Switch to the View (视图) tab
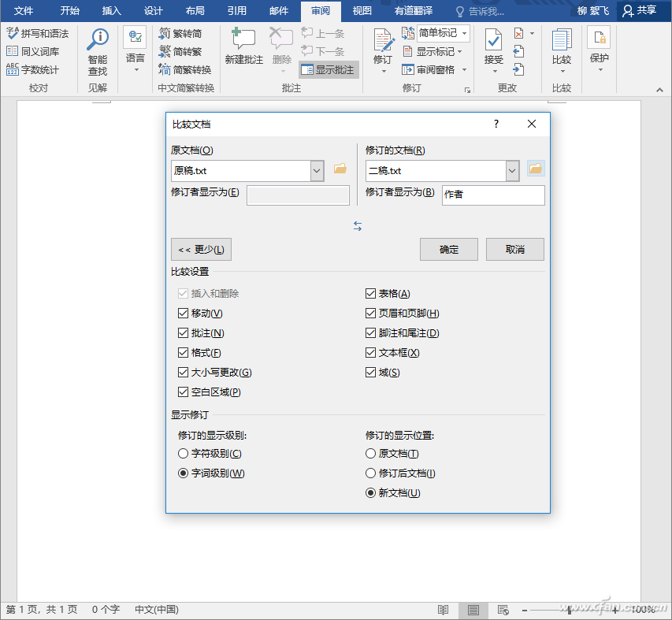The height and width of the screenshot is (620, 672). (362, 11)
